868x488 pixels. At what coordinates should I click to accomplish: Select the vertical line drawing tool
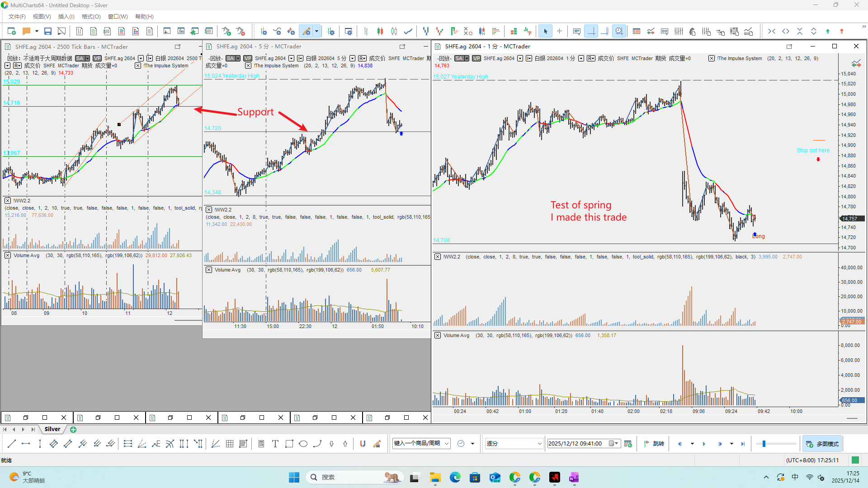click(40, 444)
